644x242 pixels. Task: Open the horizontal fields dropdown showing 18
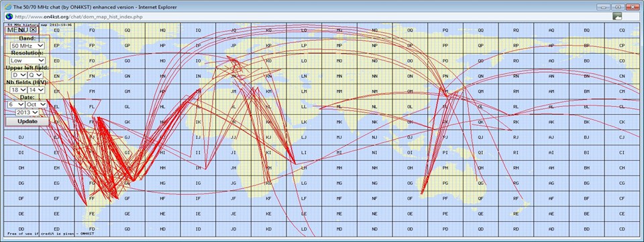point(19,89)
